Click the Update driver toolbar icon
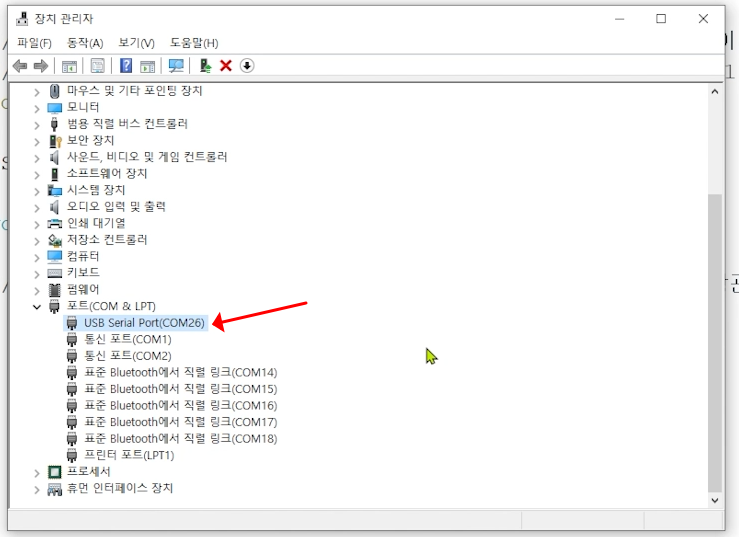This screenshot has height=537, width=739. pyautogui.click(x=205, y=66)
